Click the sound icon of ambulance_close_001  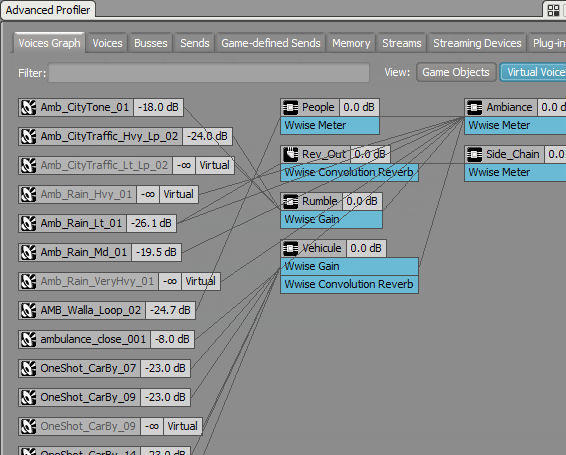pos(28,339)
